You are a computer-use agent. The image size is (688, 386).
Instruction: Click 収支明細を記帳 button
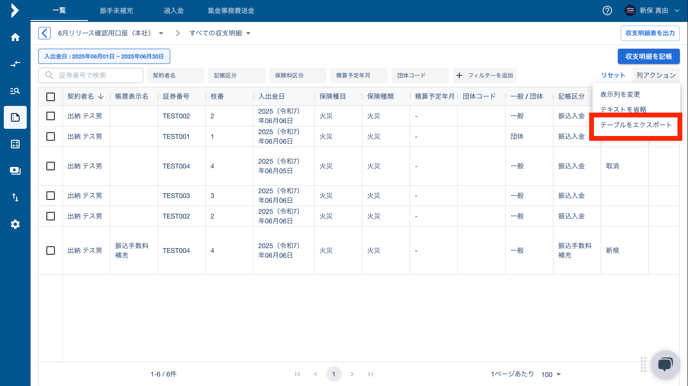coord(649,57)
